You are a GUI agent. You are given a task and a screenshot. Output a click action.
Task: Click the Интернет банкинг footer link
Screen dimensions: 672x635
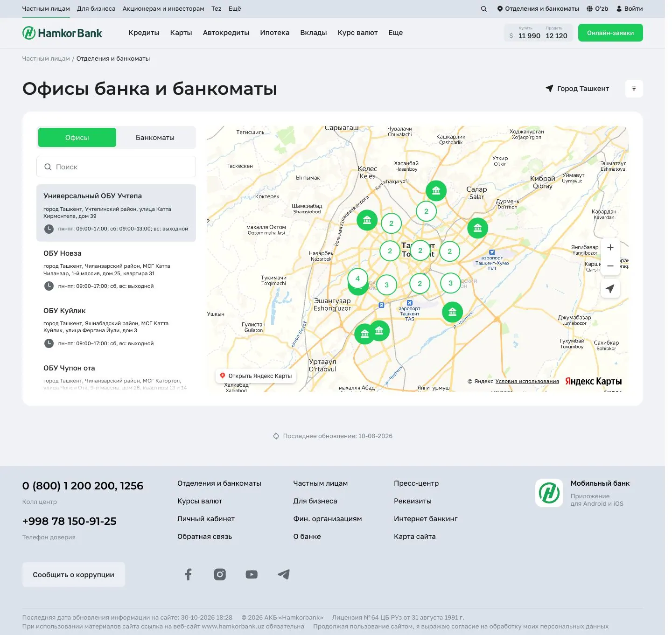point(426,519)
